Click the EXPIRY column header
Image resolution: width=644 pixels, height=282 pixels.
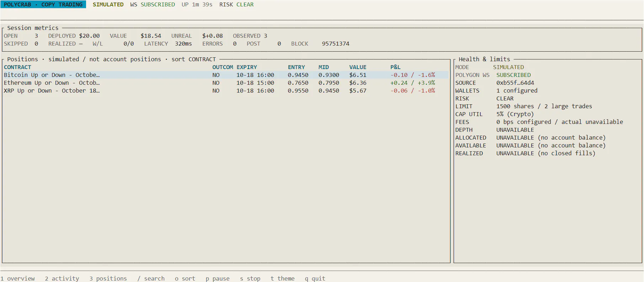click(247, 67)
